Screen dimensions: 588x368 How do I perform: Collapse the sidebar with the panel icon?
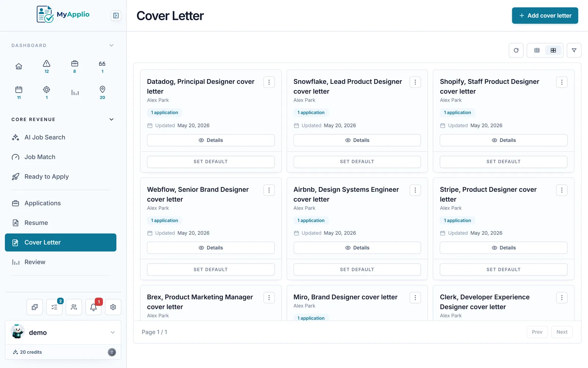[x=116, y=15]
